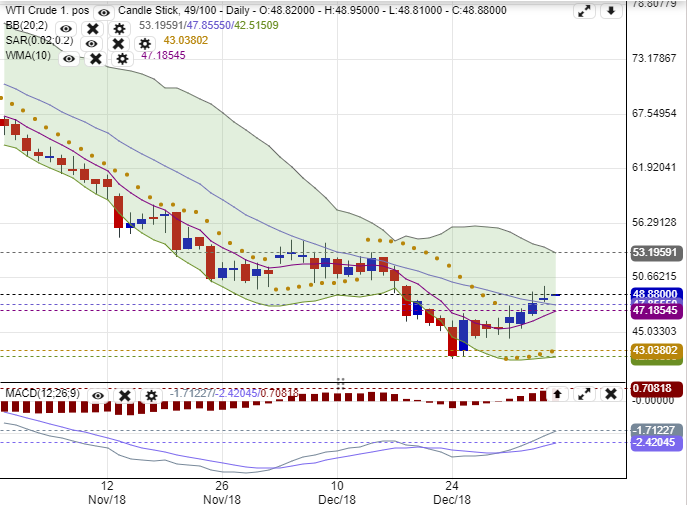The image size is (687, 505).
Task: Toggle the SAR indicator eye icon
Action: [x=91, y=44]
